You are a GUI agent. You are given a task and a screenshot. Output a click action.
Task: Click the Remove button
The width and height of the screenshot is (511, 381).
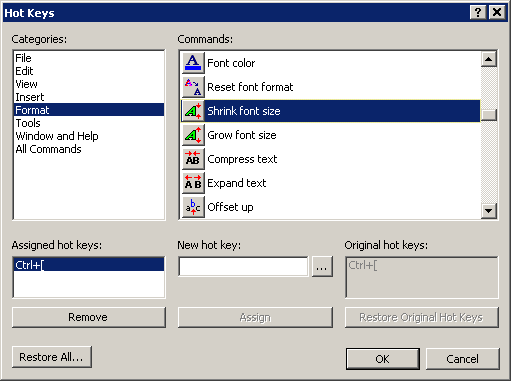tap(89, 317)
